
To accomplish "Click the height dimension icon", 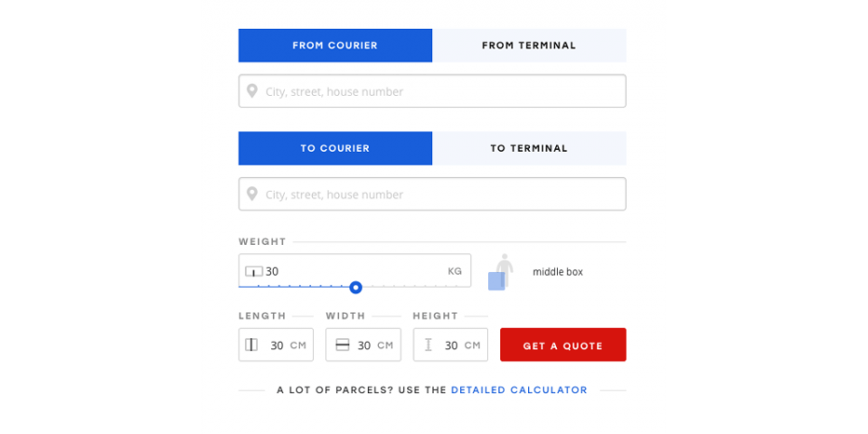I will [429, 344].
